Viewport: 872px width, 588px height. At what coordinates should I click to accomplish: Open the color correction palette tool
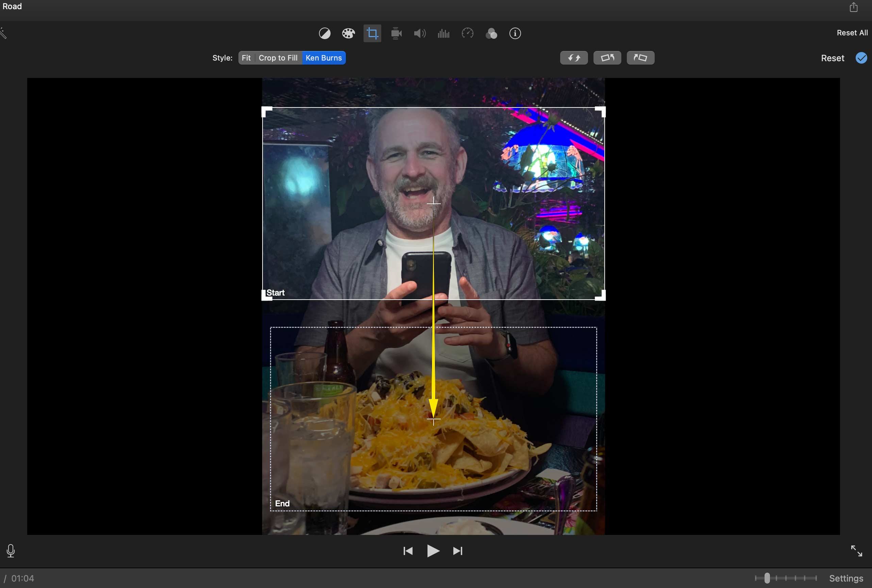(x=348, y=34)
